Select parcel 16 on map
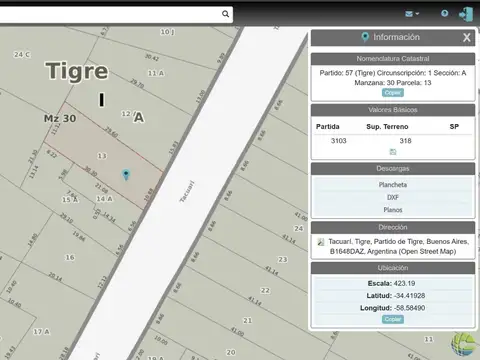 click(x=70, y=257)
